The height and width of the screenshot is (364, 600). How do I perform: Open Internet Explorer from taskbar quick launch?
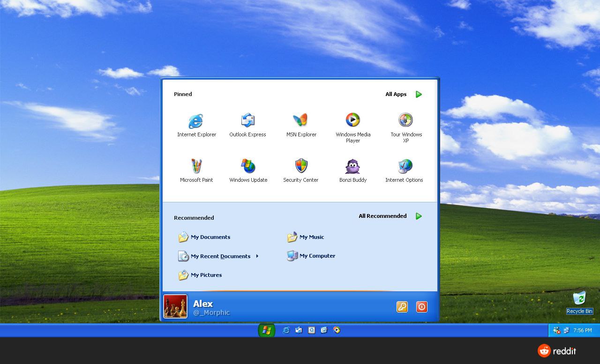(286, 330)
